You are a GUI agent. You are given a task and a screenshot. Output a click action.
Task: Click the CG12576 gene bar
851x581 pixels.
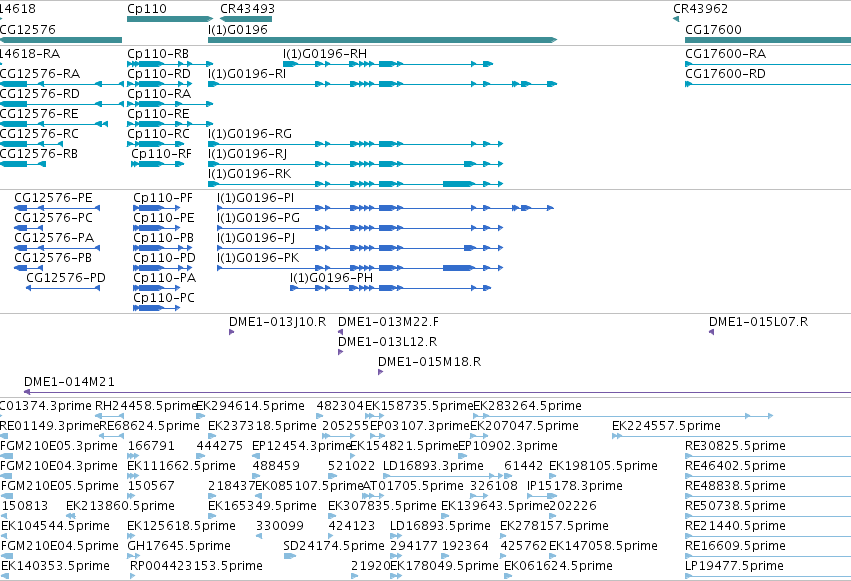[x=61, y=40]
